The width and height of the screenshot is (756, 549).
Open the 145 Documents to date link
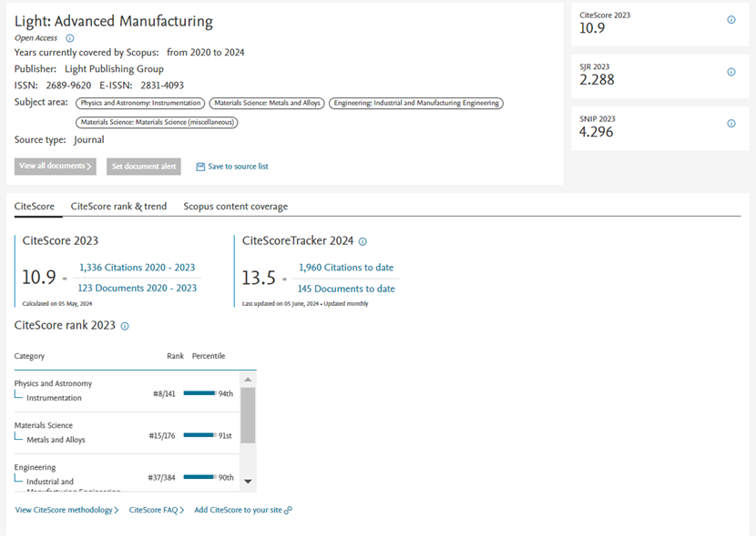coord(346,289)
